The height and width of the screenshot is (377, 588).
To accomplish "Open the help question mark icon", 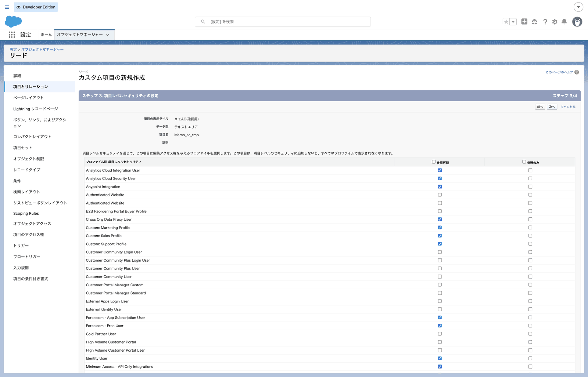I will 545,22.
